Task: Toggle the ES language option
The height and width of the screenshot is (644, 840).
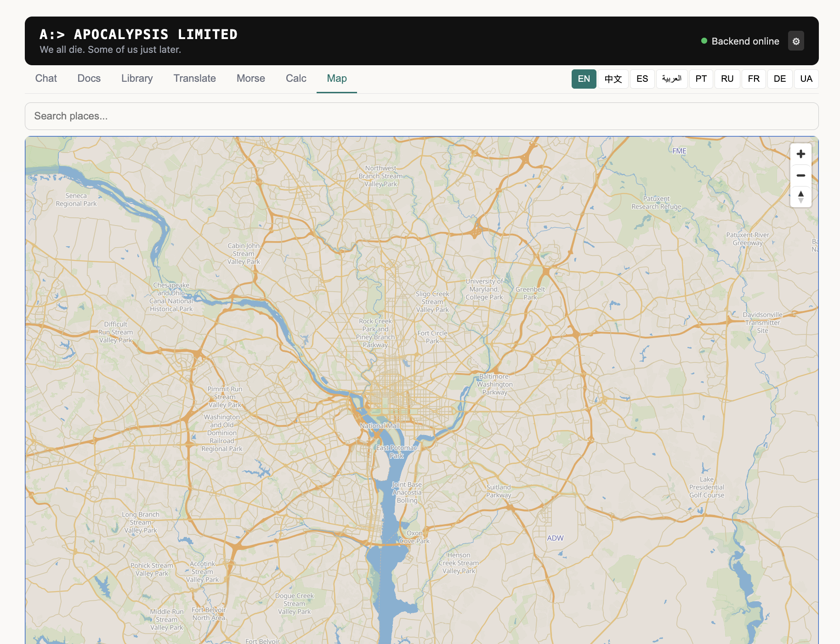Action: click(x=642, y=79)
